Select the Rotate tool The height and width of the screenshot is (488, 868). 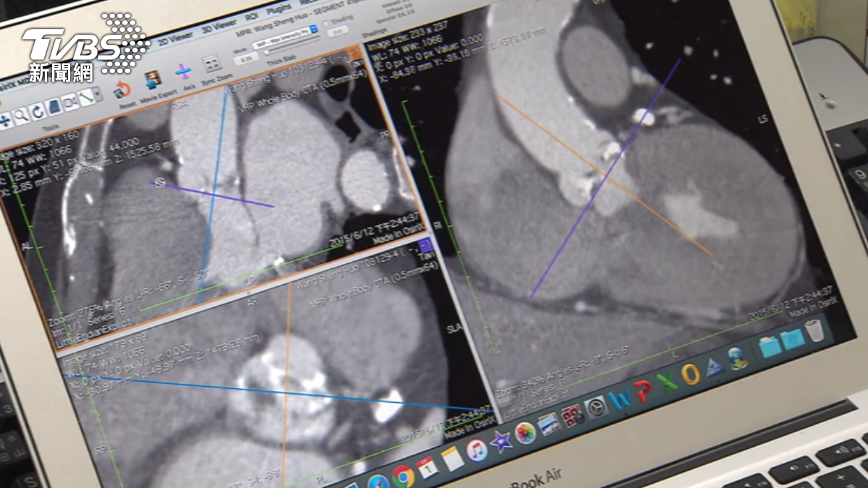(x=38, y=111)
